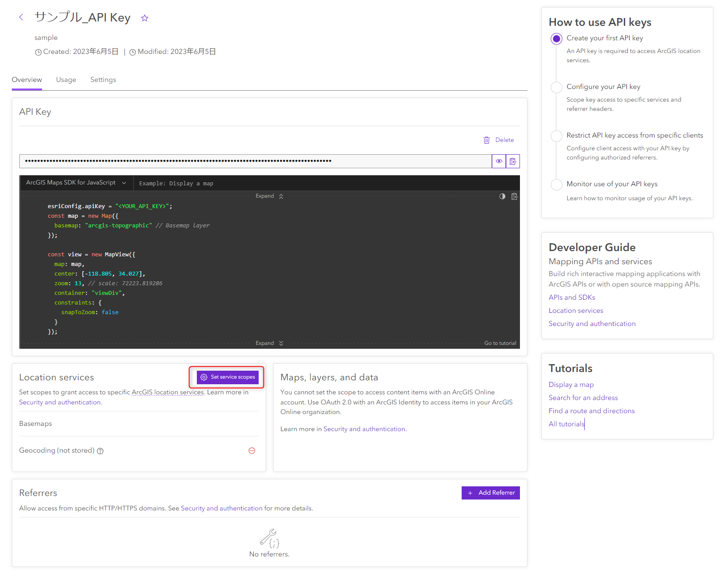The height and width of the screenshot is (588, 726).
Task: Open All tutorials link
Action: click(566, 424)
